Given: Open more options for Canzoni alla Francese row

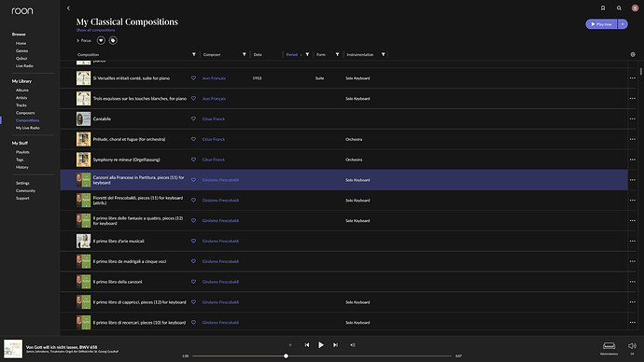Looking at the screenshot, I should [633, 180].
